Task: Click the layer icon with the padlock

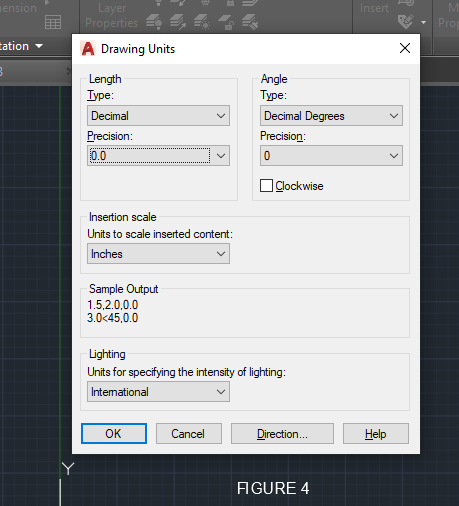Action: (226, 22)
